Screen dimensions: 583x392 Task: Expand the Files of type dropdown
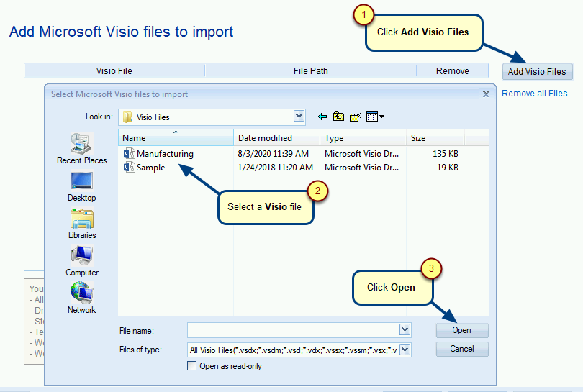point(405,350)
